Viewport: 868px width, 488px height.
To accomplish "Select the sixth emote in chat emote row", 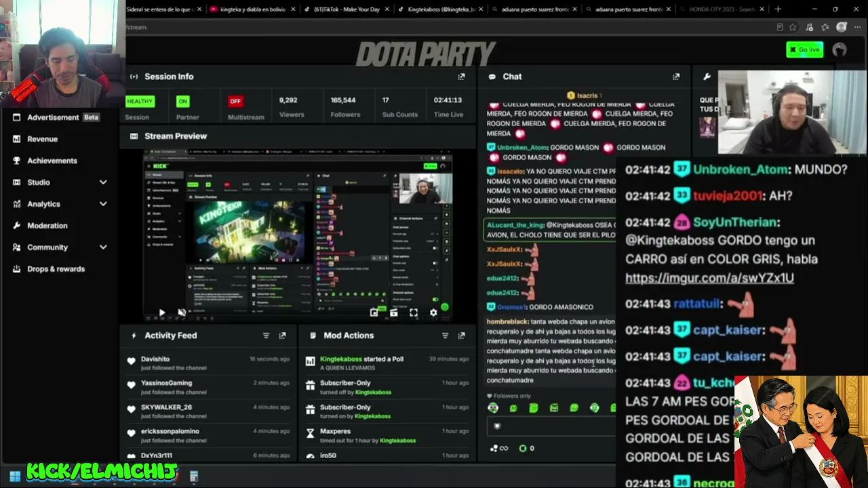I will (595, 408).
